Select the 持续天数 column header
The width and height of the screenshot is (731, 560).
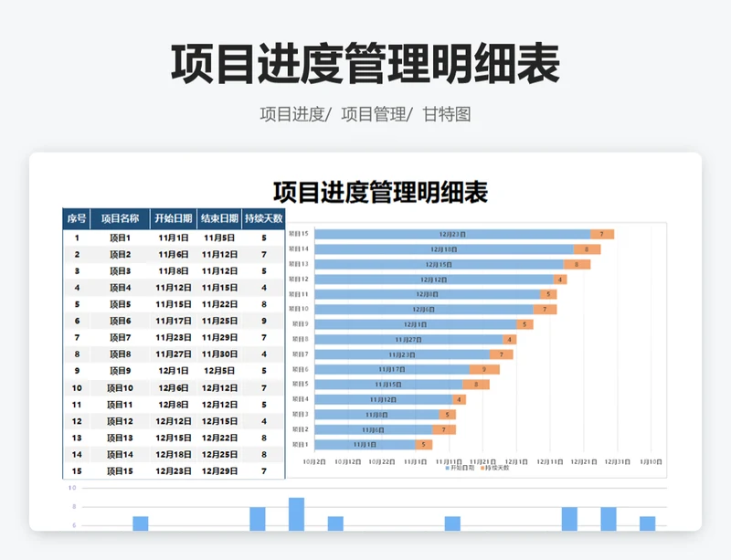tap(264, 218)
